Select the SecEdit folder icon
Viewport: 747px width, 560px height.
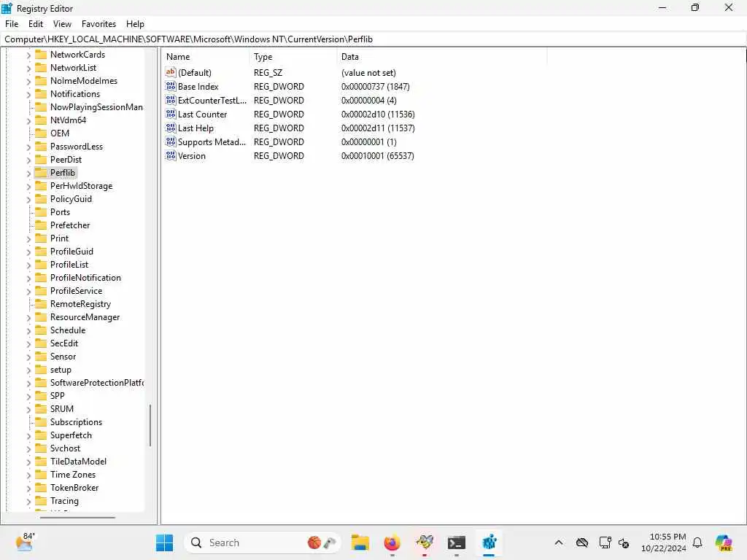pyautogui.click(x=42, y=343)
